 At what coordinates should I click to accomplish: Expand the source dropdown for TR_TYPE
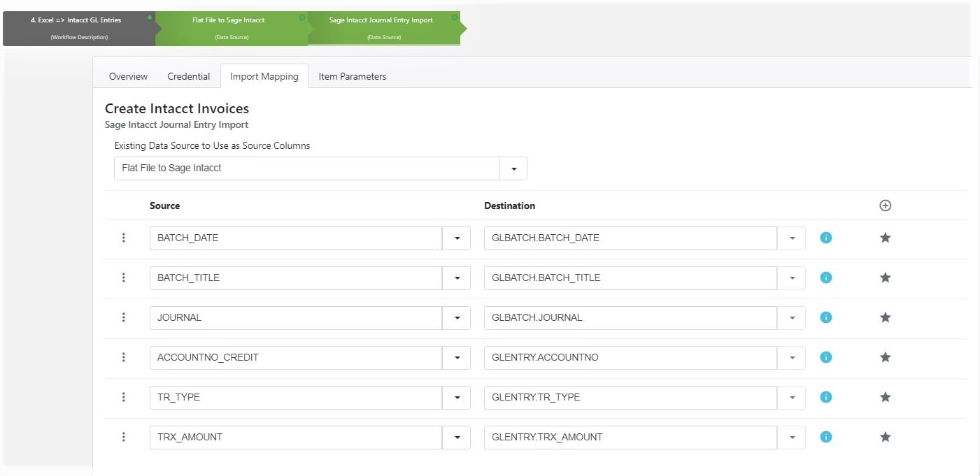457,397
